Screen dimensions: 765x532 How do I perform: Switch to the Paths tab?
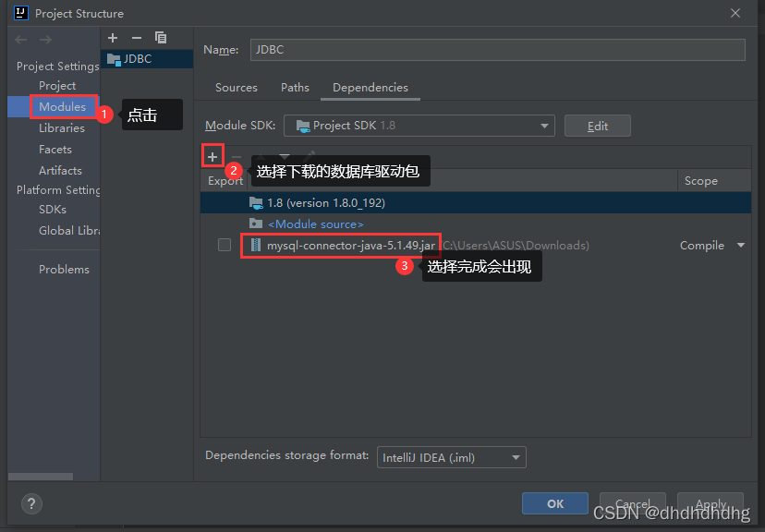pyautogui.click(x=295, y=88)
